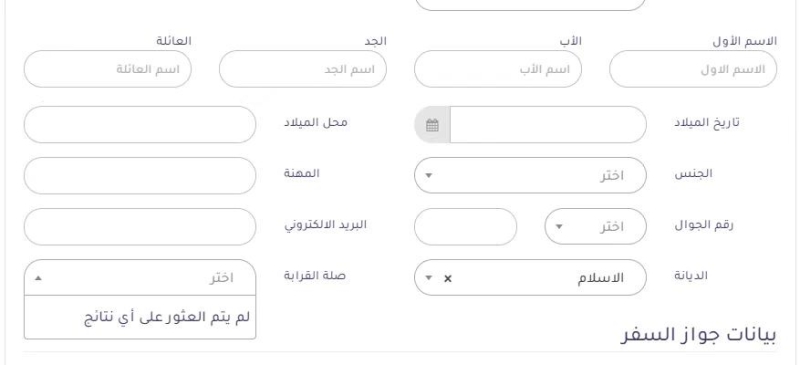Focus the اسم العائلة family name field
The height and width of the screenshot is (365, 800).
(x=108, y=69)
